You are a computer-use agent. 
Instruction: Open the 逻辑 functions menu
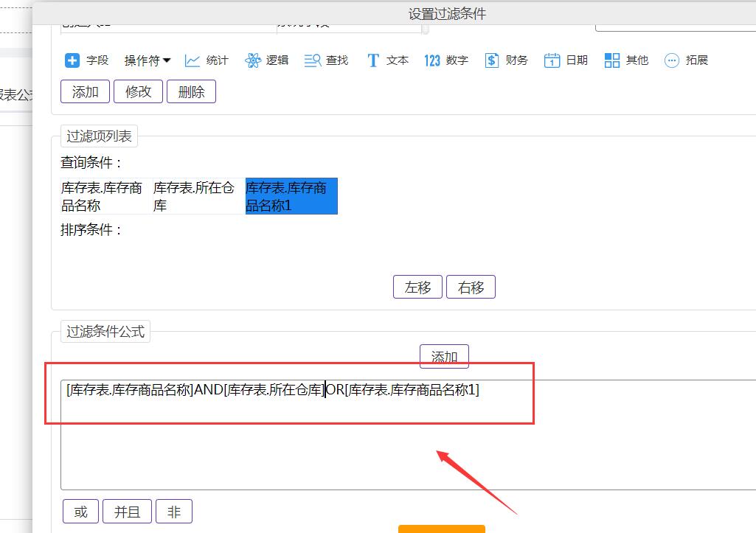point(266,60)
